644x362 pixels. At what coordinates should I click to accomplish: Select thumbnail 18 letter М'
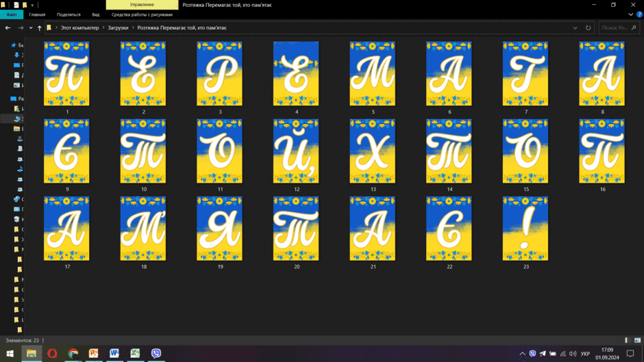click(x=143, y=229)
